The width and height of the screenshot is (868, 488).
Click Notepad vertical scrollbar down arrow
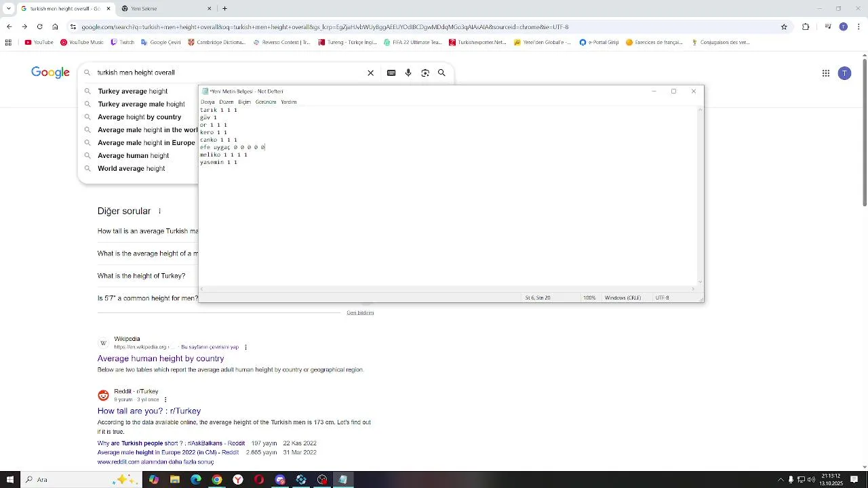click(700, 282)
